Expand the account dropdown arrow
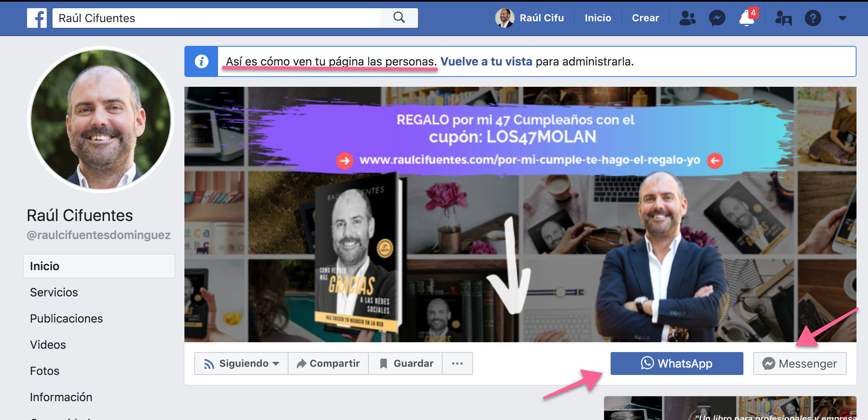Image resolution: width=868 pixels, height=420 pixels. [x=843, y=18]
